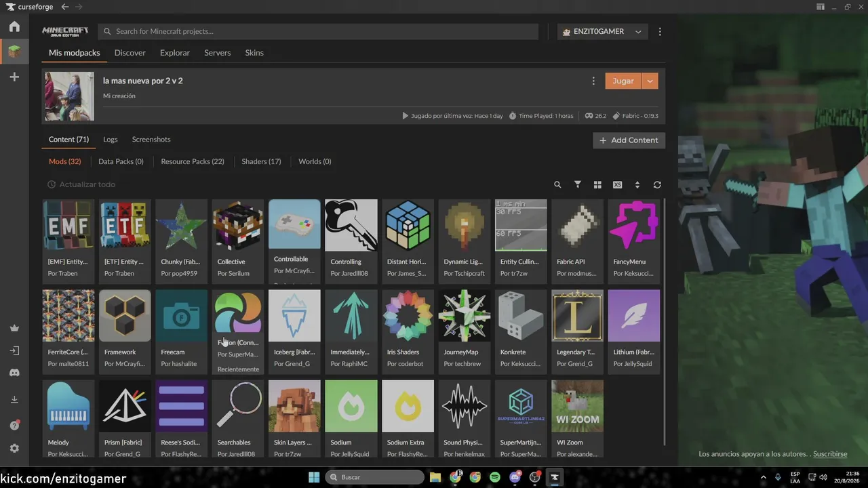Image resolution: width=868 pixels, height=488 pixels.
Task: Open the Skins tab
Action: (x=254, y=53)
